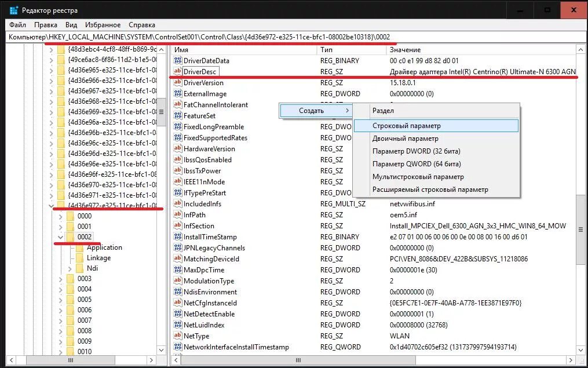Select the 0004 key in the tree

pyautogui.click(x=85, y=289)
